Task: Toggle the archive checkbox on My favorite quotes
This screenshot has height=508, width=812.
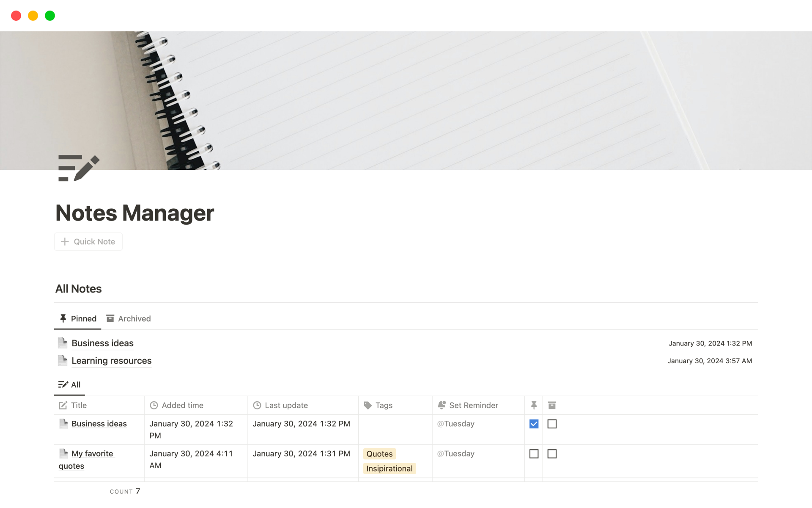Action: (x=551, y=453)
